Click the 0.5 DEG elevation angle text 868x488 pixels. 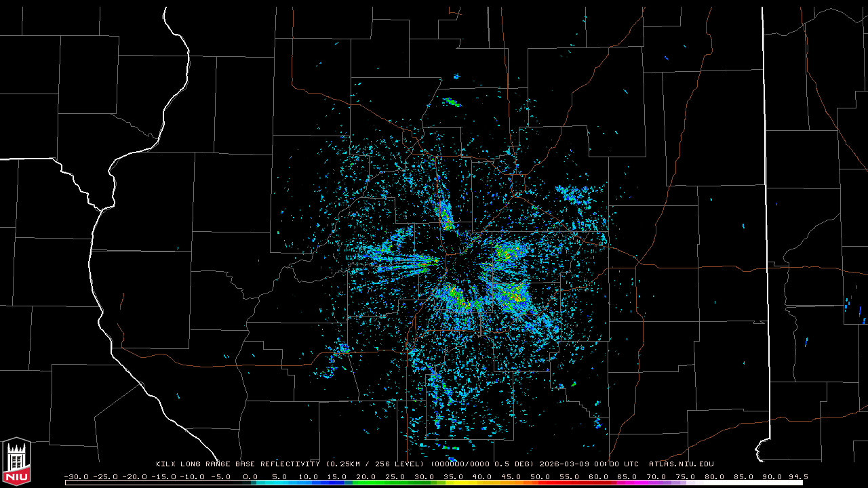point(517,464)
